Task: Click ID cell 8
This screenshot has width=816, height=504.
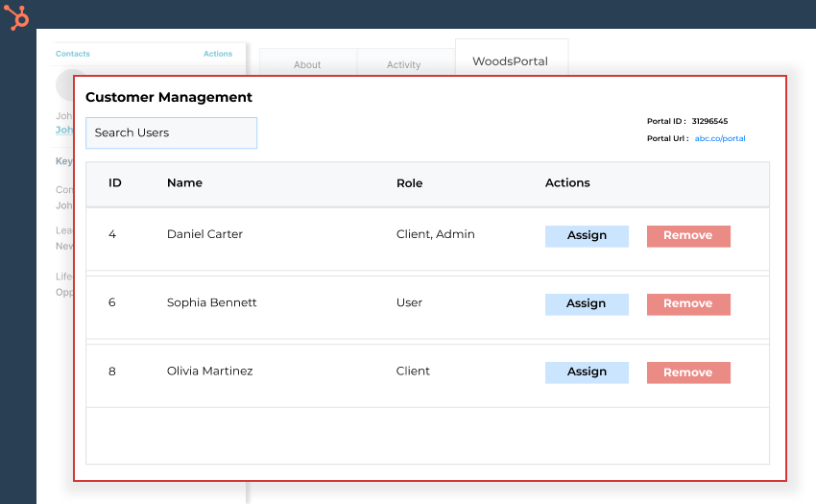Action: tap(112, 372)
